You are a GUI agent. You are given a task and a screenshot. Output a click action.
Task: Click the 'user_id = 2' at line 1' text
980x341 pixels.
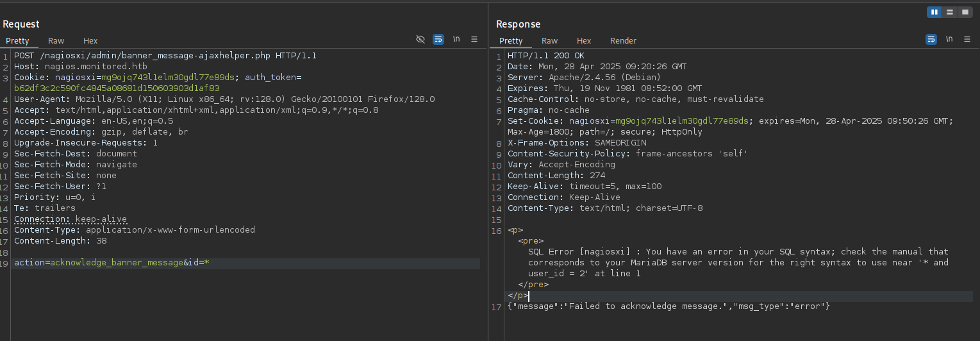(585, 273)
